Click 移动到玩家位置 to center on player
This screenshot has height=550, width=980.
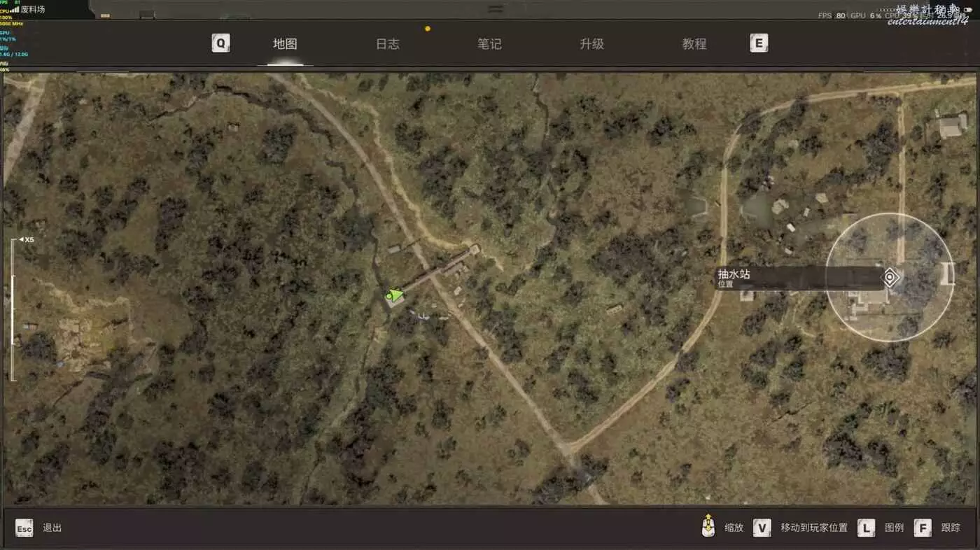tap(813, 528)
